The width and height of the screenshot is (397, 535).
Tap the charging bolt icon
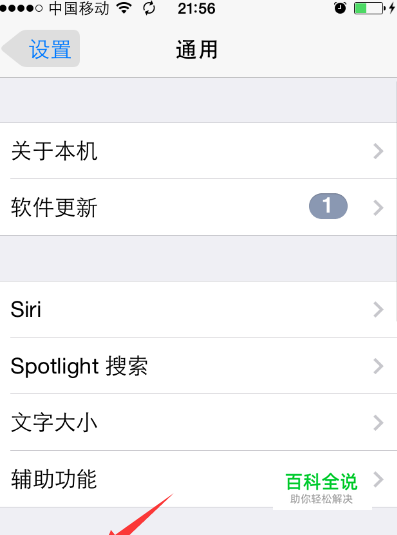392,8
